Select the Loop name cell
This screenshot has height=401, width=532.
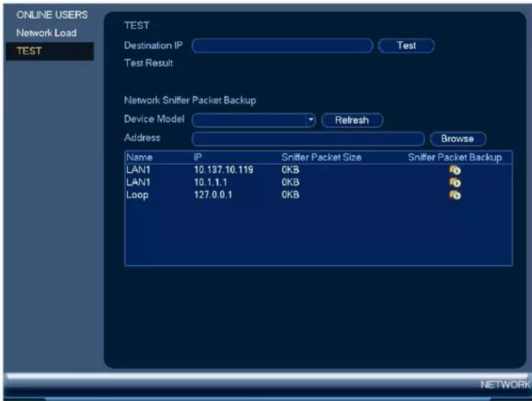point(137,195)
